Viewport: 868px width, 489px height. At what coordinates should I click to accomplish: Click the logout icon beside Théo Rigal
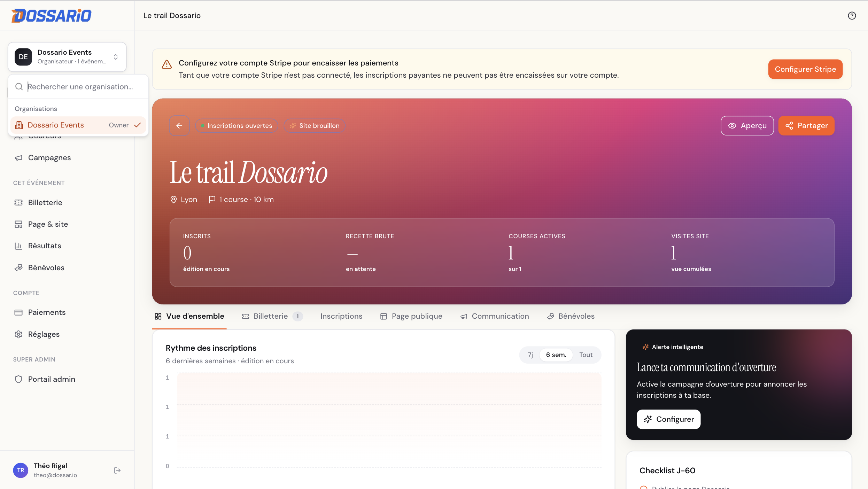(x=117, y=471)
